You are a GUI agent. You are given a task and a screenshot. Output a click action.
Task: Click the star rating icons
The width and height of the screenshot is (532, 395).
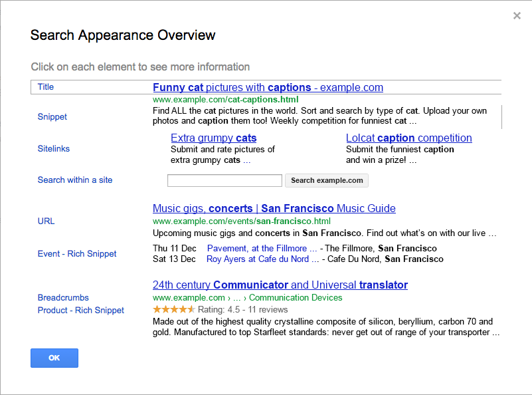[x=173, y=310]
